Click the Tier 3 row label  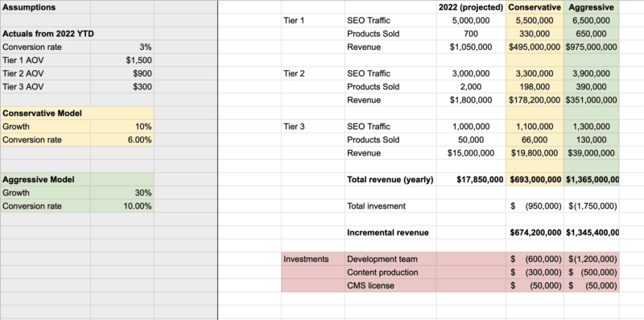313,127
